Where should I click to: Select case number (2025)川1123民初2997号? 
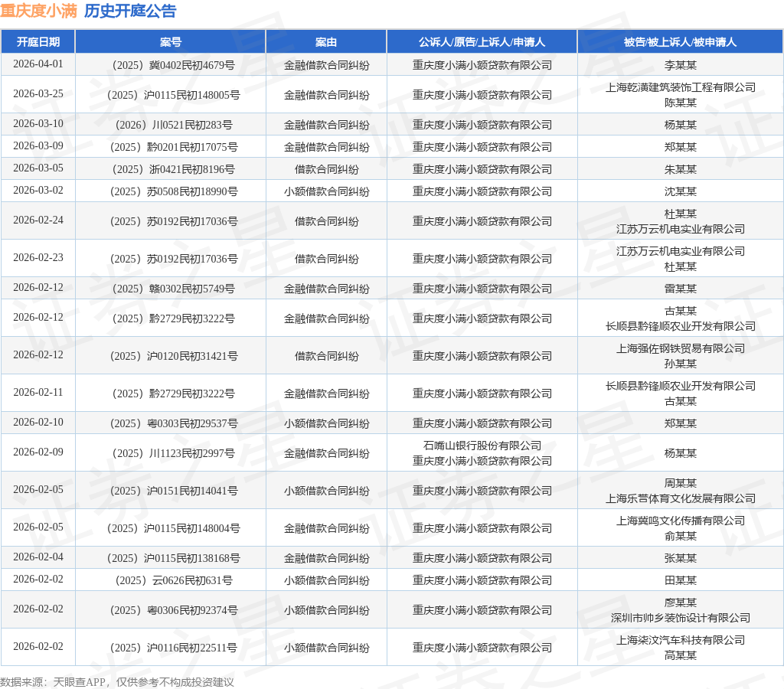[171, 453]
